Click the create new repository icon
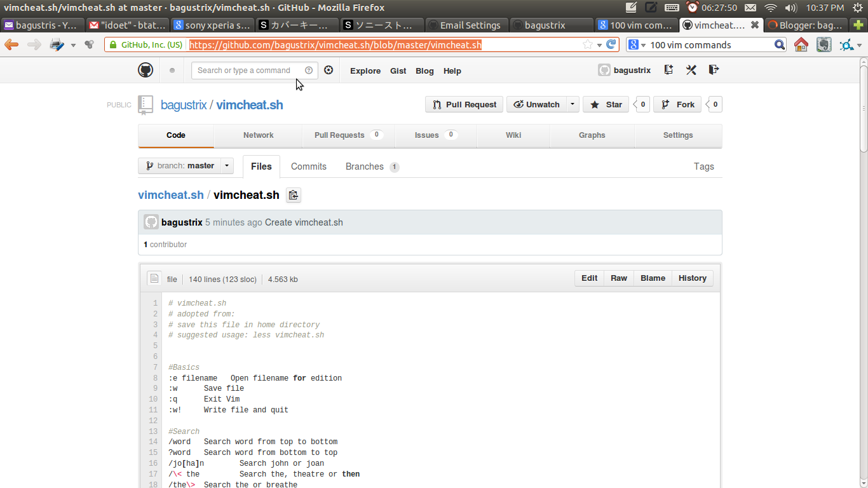868x488 pixels. click(x=668, y=70)
